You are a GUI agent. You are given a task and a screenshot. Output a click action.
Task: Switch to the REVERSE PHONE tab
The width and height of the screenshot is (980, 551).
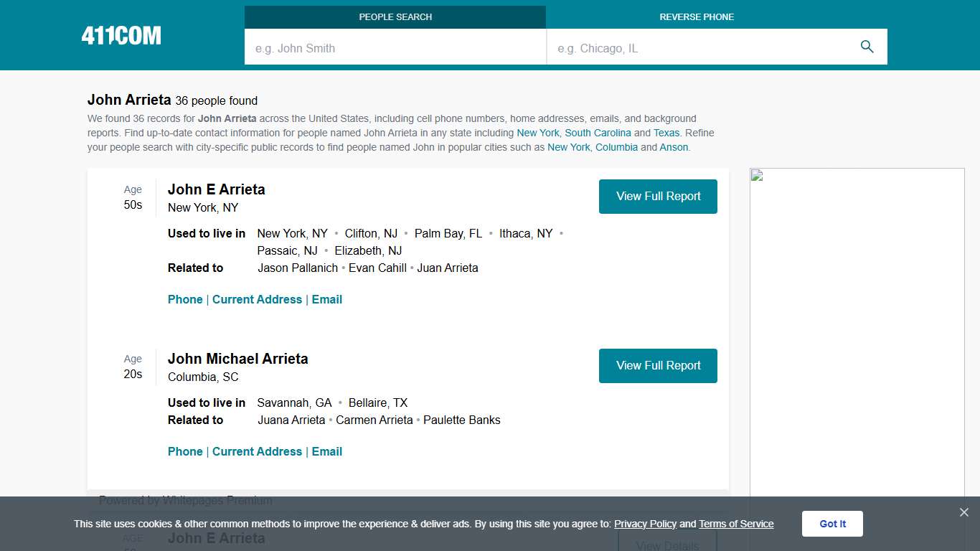tap(697, 17)
